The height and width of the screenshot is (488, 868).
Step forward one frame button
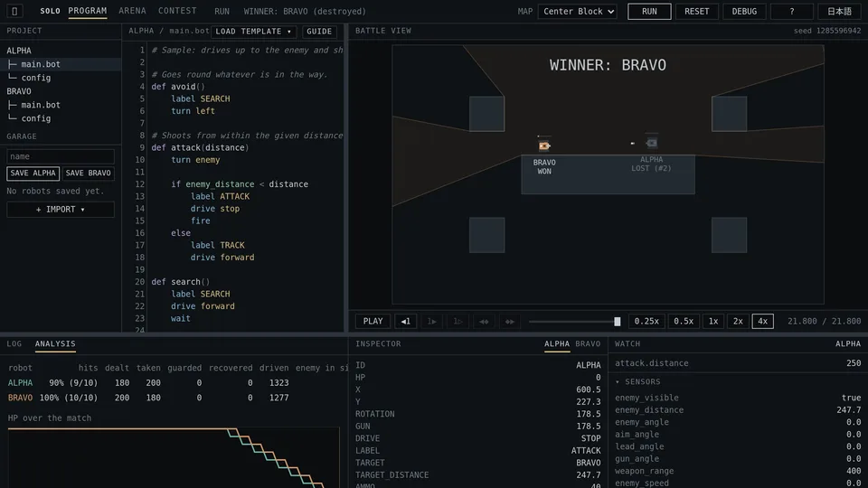pyautogui.click(x=432, y=321)
